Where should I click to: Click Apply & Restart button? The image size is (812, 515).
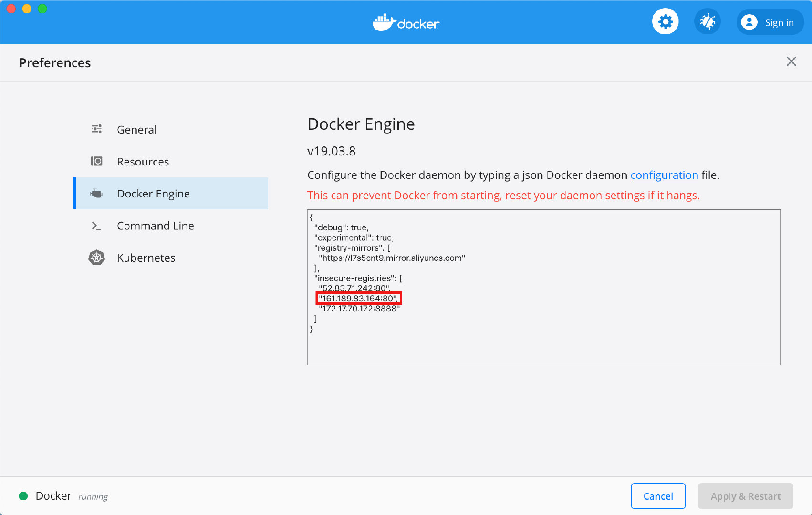(x=745, y=496)
